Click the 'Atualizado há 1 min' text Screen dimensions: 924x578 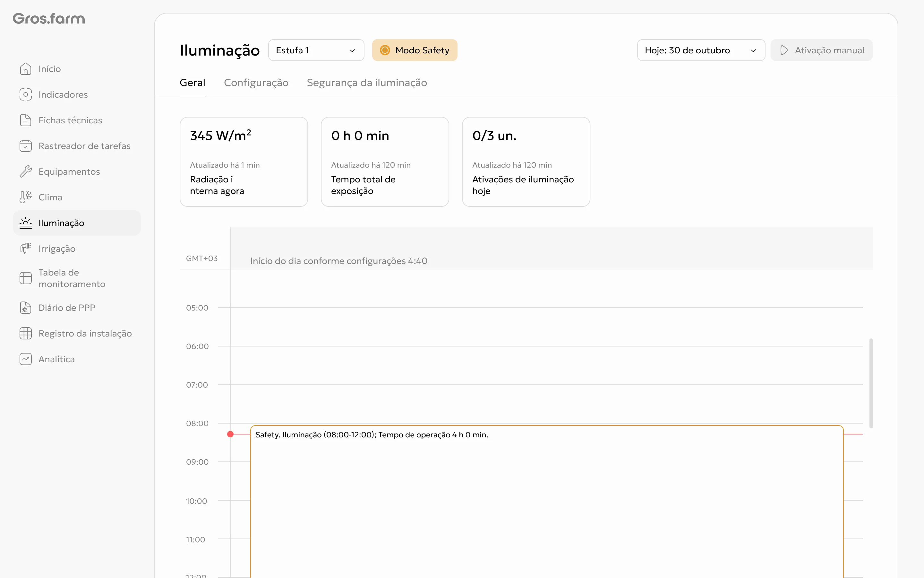point(225,165)
